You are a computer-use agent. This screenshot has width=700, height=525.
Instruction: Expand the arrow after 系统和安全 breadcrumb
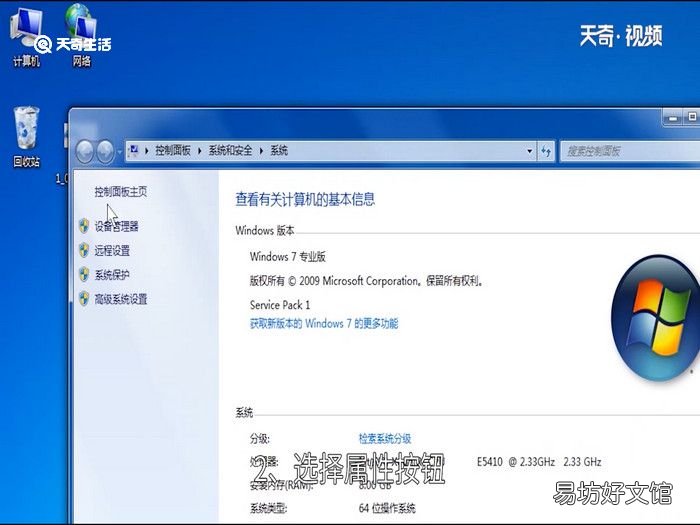tap(261, 151)
